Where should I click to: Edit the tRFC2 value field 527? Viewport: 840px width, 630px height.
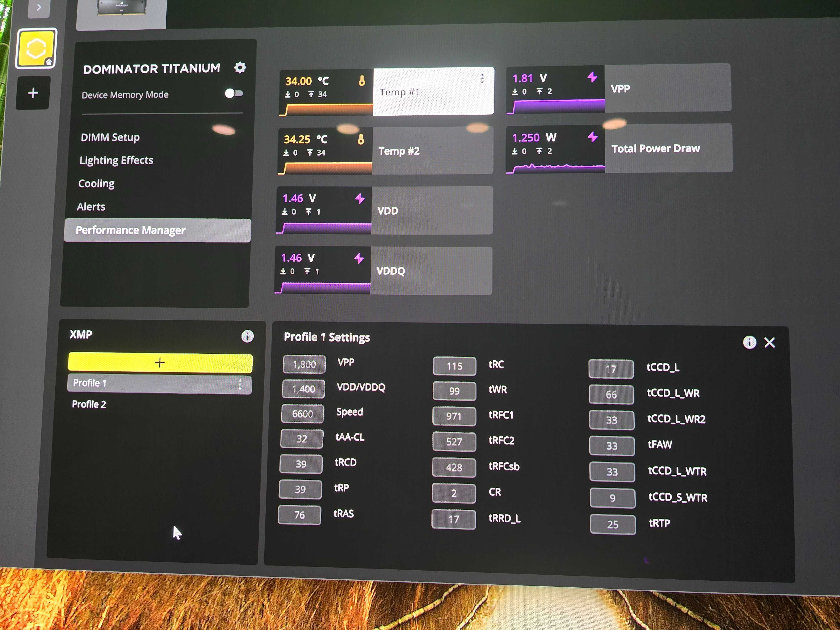(x=454, y=442)
